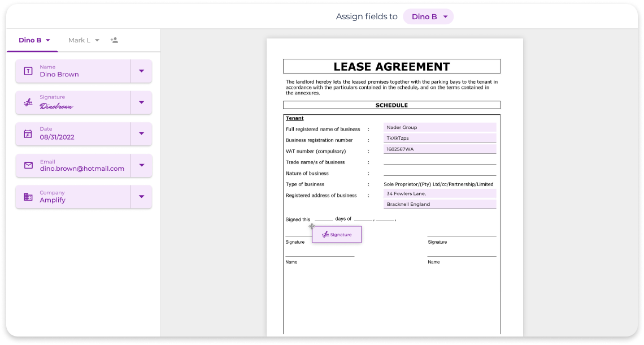The image size is (644, 345).
Task: Click the Email field envelope icon
Action: coord(28,165)
